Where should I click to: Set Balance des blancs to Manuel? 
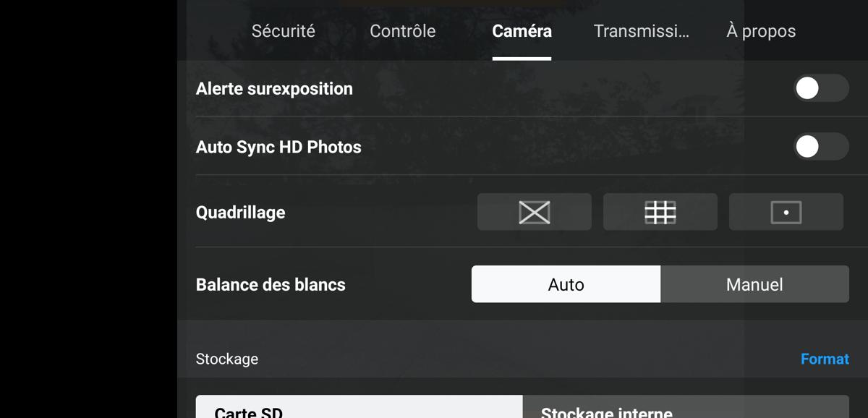tap(754, 284)
